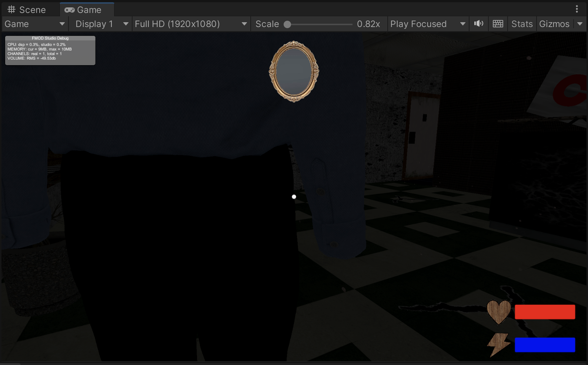Click the ornate oval mirror icon

pos(294,71)
